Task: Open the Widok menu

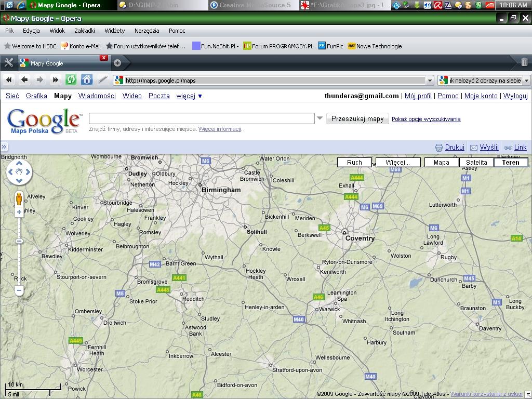Action: point(57,31)
